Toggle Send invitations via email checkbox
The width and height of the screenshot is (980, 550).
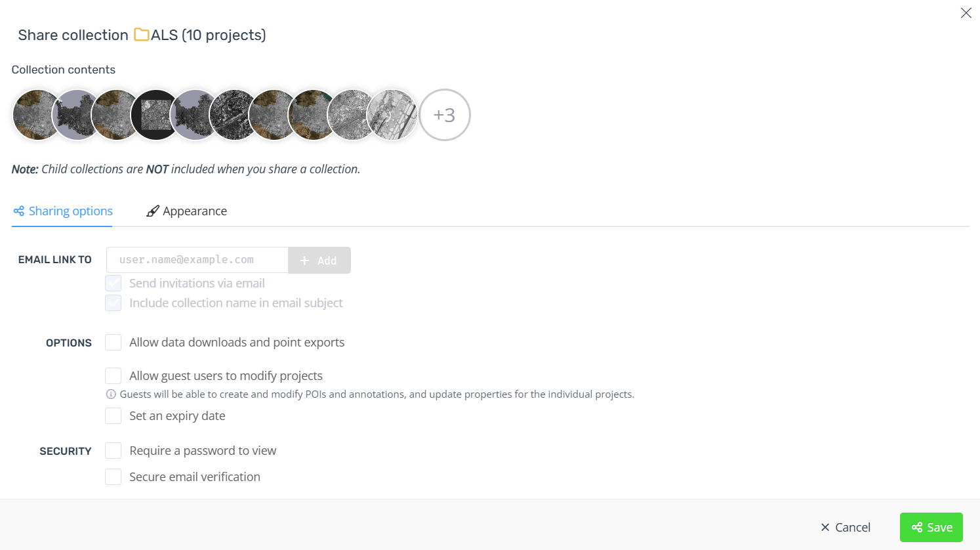click(113, 284)
